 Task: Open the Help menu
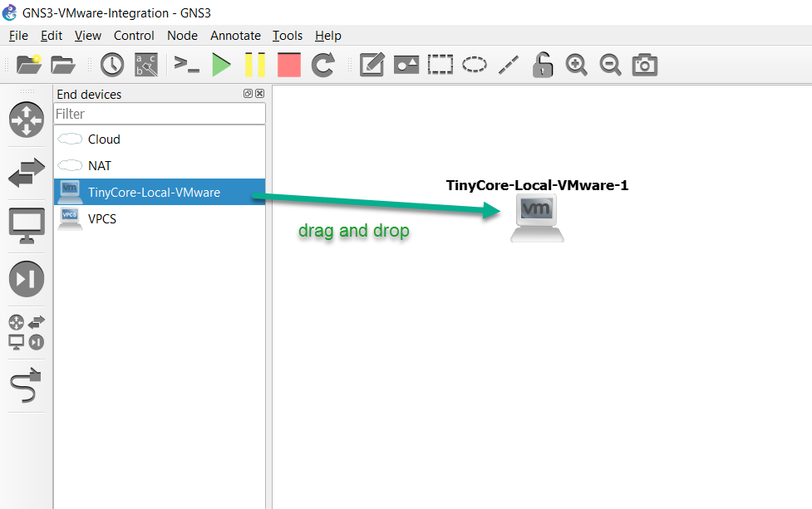point(327,36)
